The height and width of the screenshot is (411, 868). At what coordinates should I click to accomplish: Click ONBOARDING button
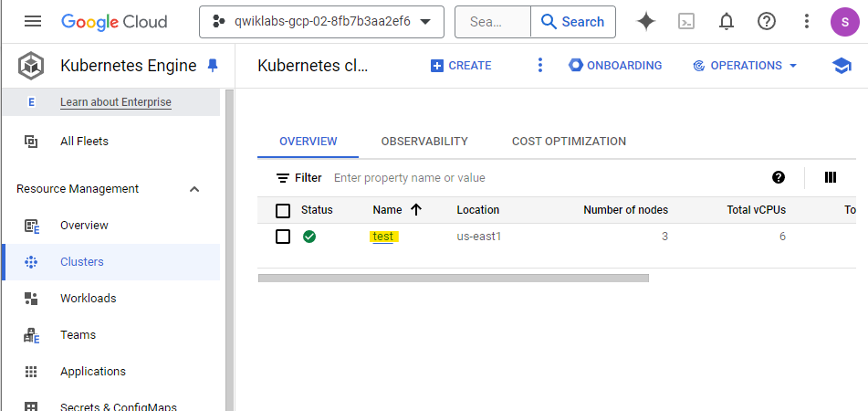(x=615, y=66)
